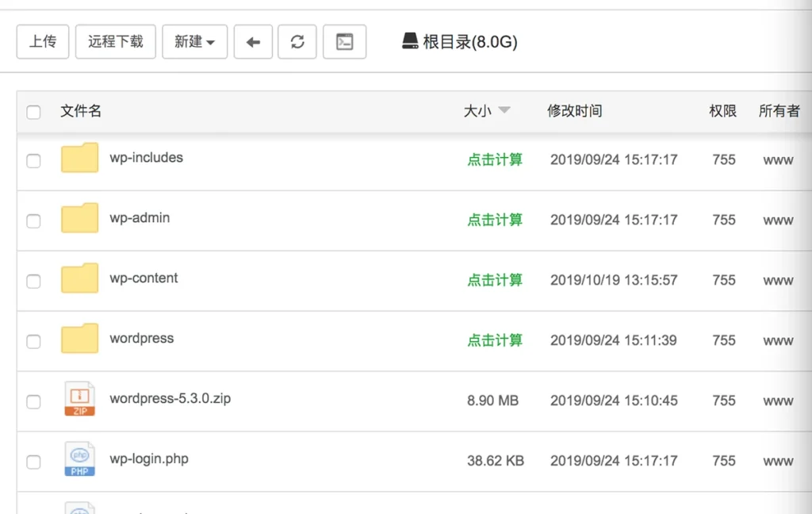The image size is (812, 514).
Task: Click the wp-includes folder icon
Action: click(x=79, y=158)
